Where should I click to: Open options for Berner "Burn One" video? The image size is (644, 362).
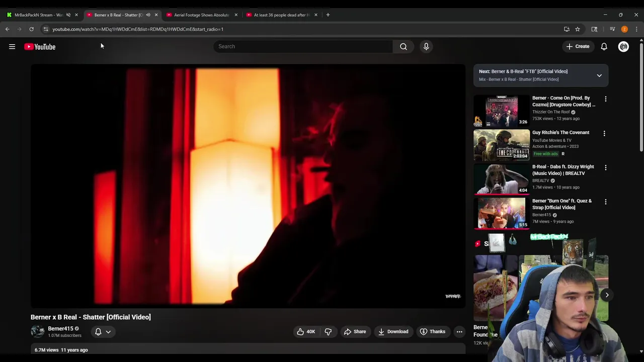point(606,202)
